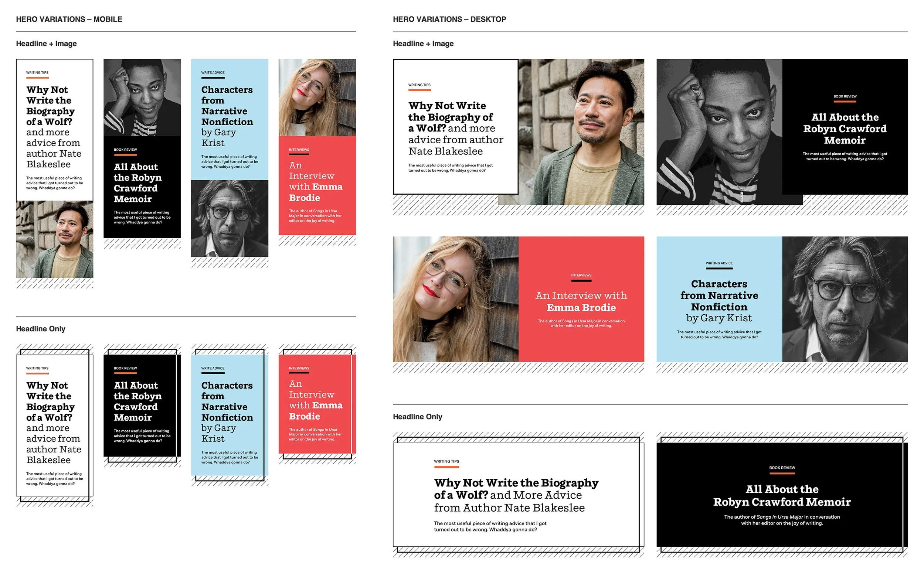
Task: Click the INTERVIEWS tag on desktop red card
Action: click(x=581, y=275)
